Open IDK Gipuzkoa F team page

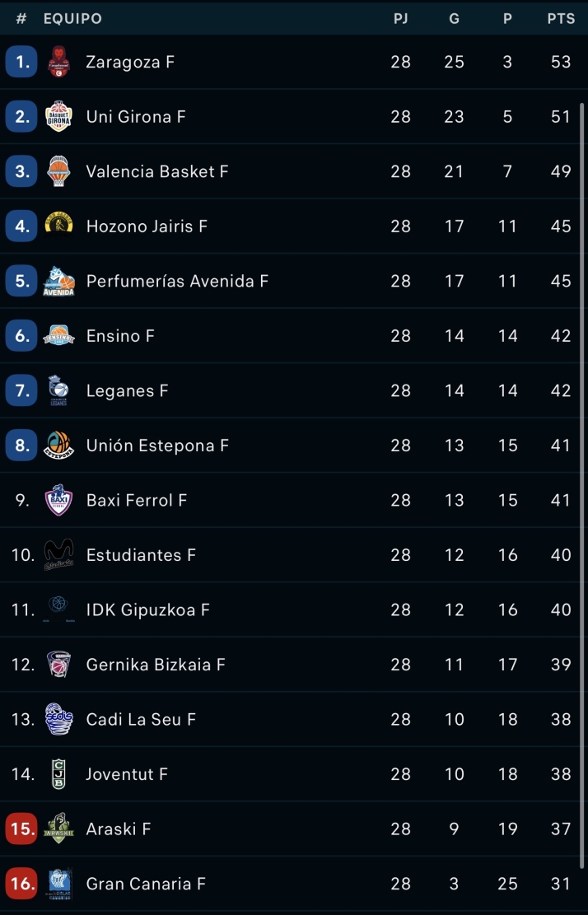click(148, 610)
